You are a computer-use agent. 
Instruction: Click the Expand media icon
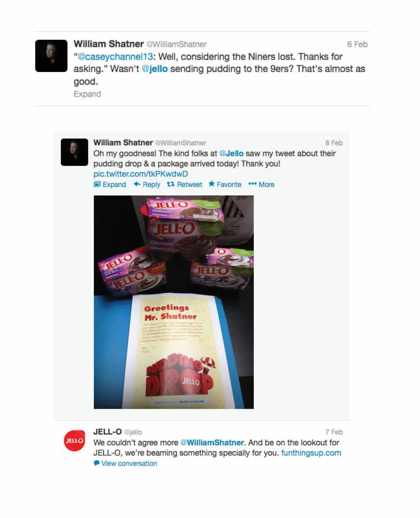(97, 184)
